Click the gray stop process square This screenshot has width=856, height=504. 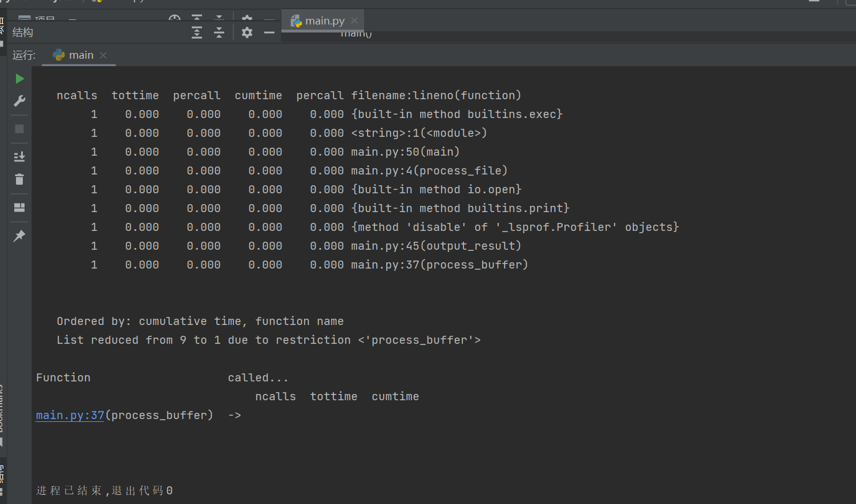coord(19,129)
